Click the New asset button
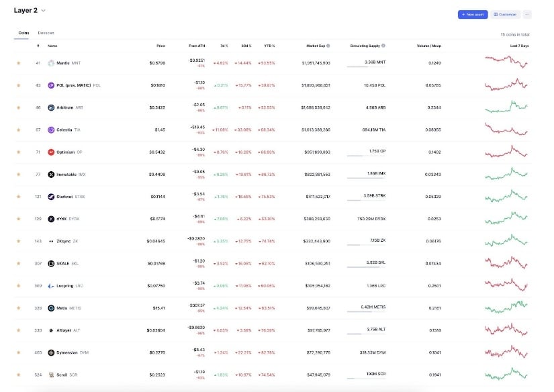Viewport: 554px width, 392px height. (x=473, y=15)
